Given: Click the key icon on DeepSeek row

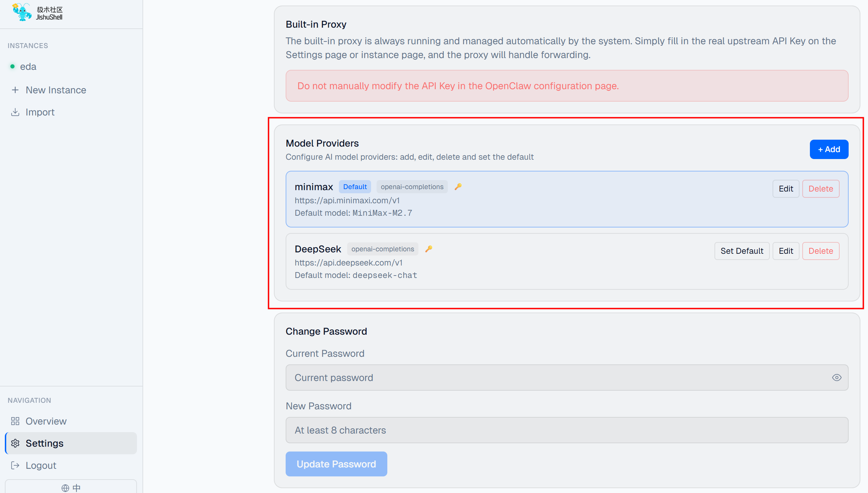Looking at the screenshot, I should point(429,249).
